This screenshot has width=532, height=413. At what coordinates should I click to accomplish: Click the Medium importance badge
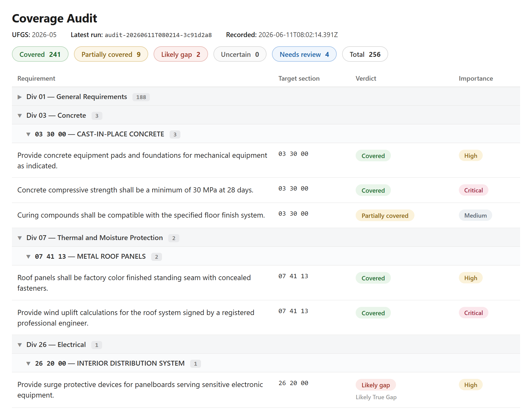tap(475, 215)
